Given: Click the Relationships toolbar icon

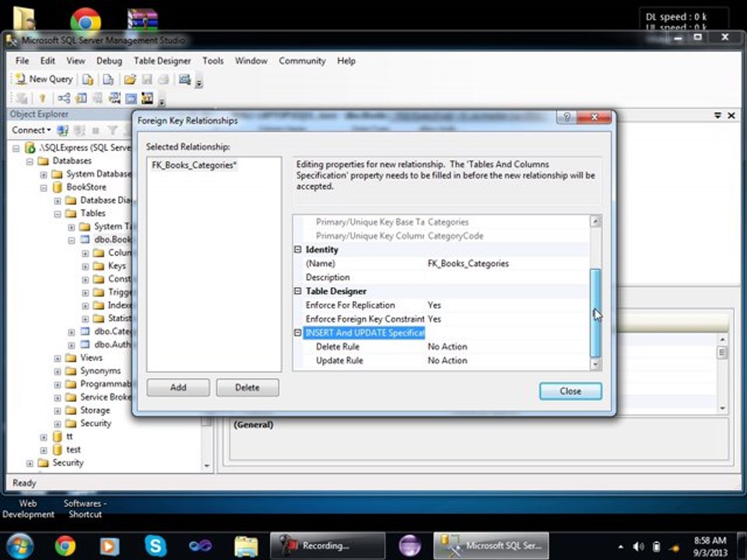Looking at the screenshot, I should click(x=63, y=99).
